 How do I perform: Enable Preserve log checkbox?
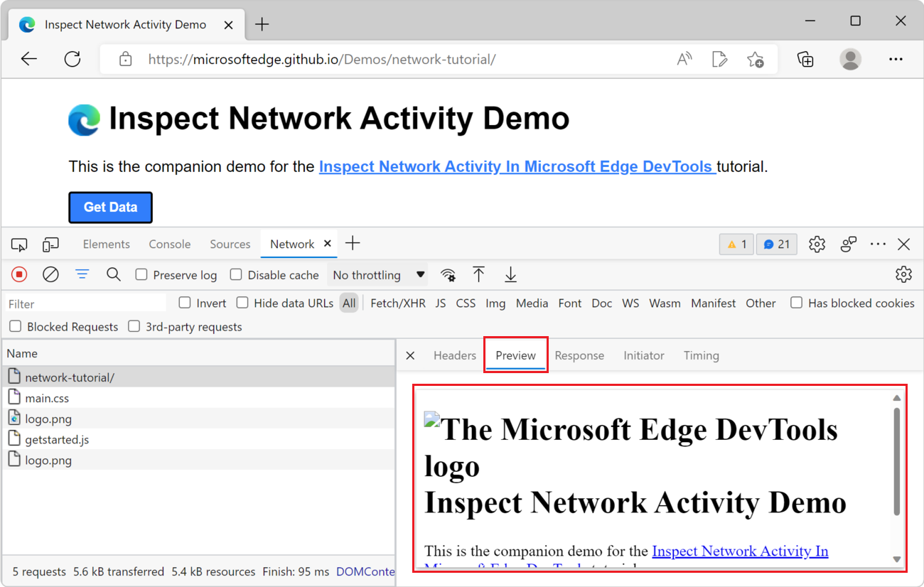[x=141, y=275]
